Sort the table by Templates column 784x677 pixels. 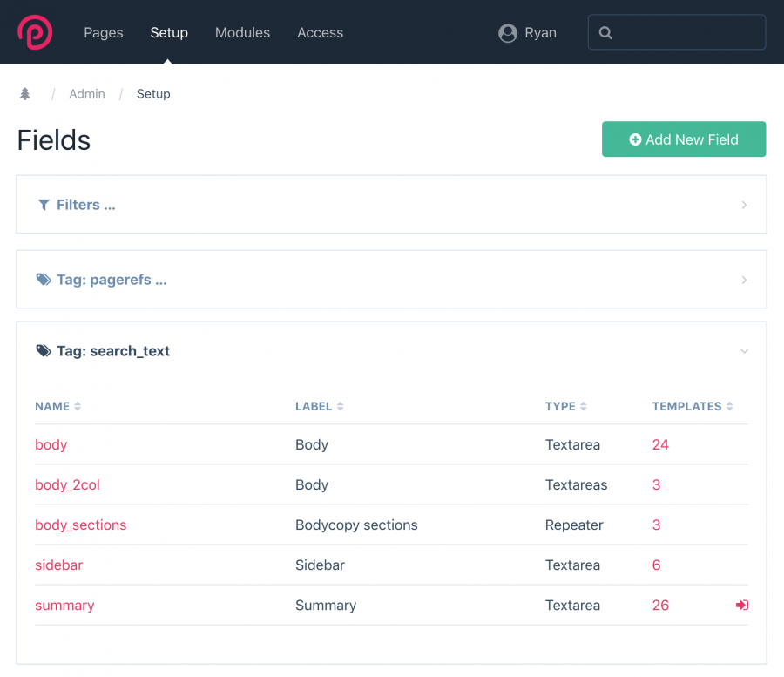(693, 406)
